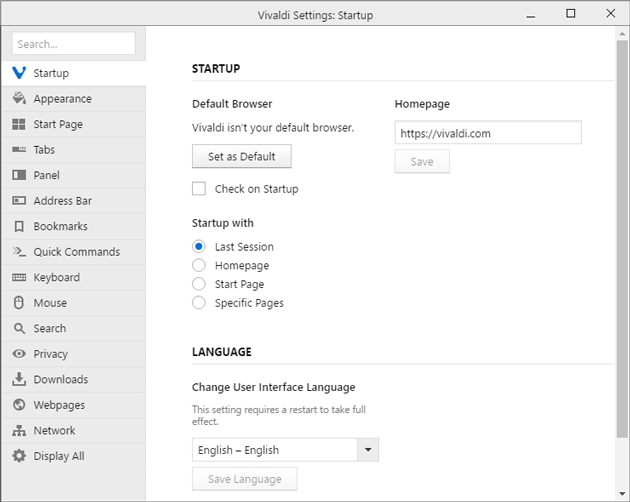
Task: Click the settings Search input field
Action: click(74, 43)
